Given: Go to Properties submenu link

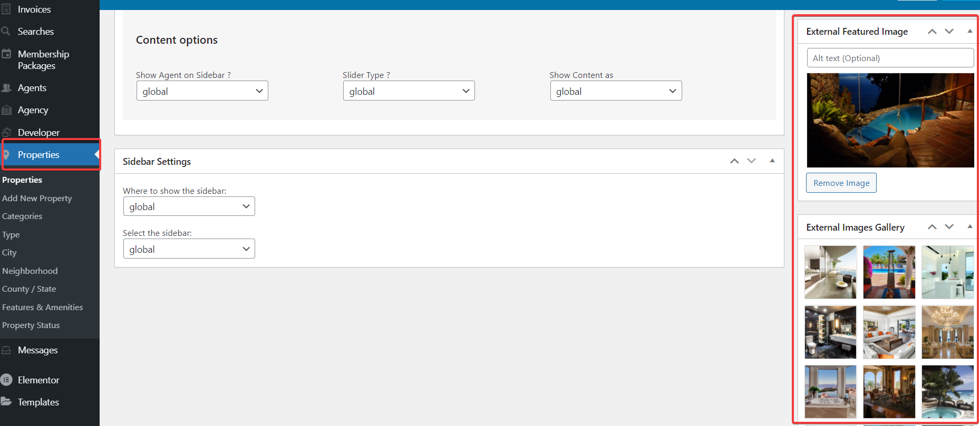Looking at the screenshot, I should pyautogui.click(x=22, y=180).
